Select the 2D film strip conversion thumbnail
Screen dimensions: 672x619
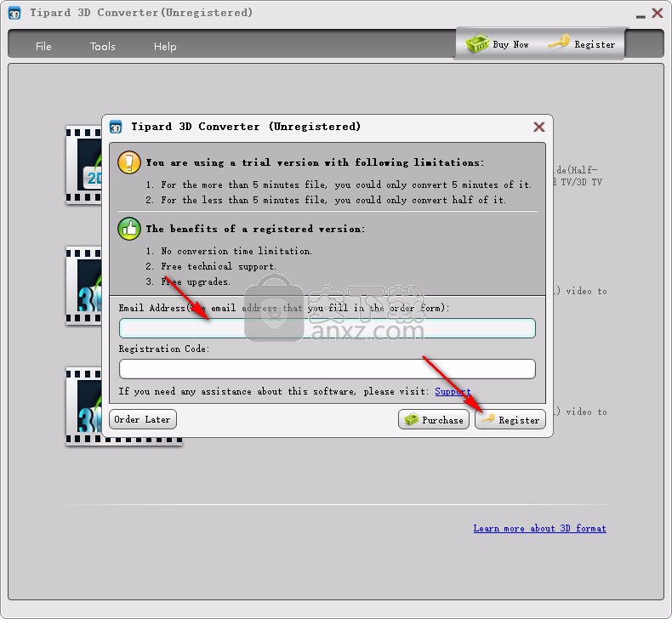point(83,165)
